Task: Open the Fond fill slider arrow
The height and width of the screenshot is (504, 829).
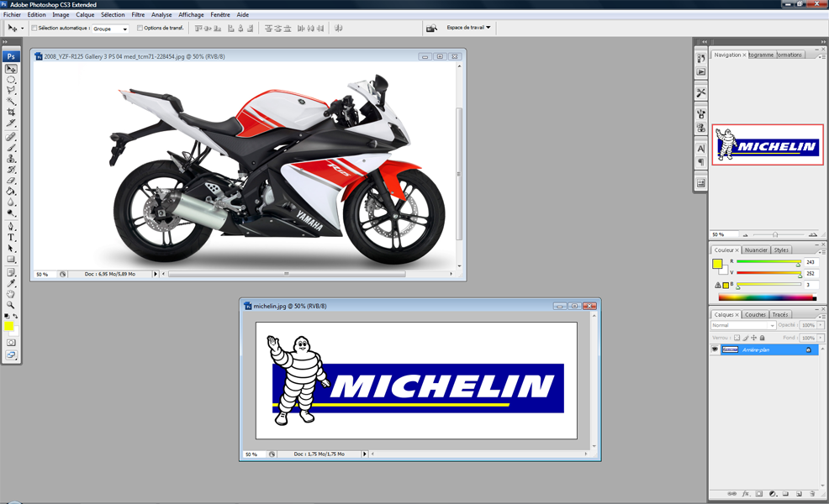Action: pos(821,338)
